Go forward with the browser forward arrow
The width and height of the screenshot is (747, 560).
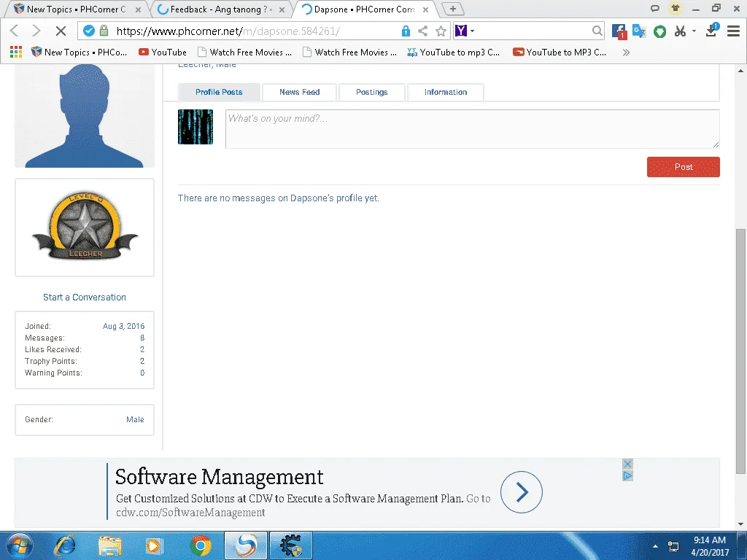pyautogui.click(x=36, y=31)
